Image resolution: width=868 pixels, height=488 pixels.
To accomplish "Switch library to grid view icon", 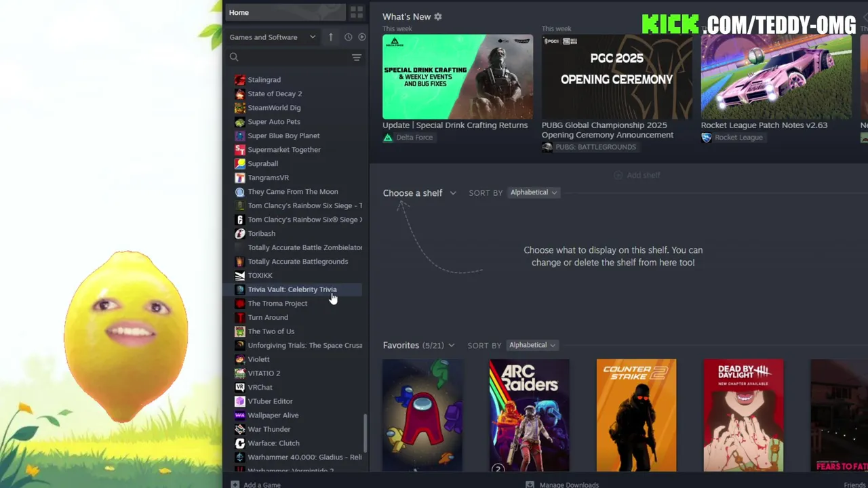I will click(357, 13).
